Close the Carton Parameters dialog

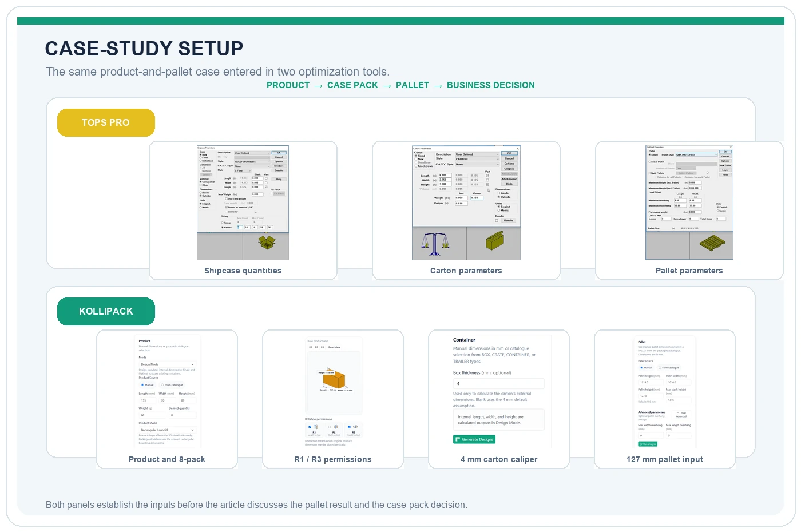[518, 149]
